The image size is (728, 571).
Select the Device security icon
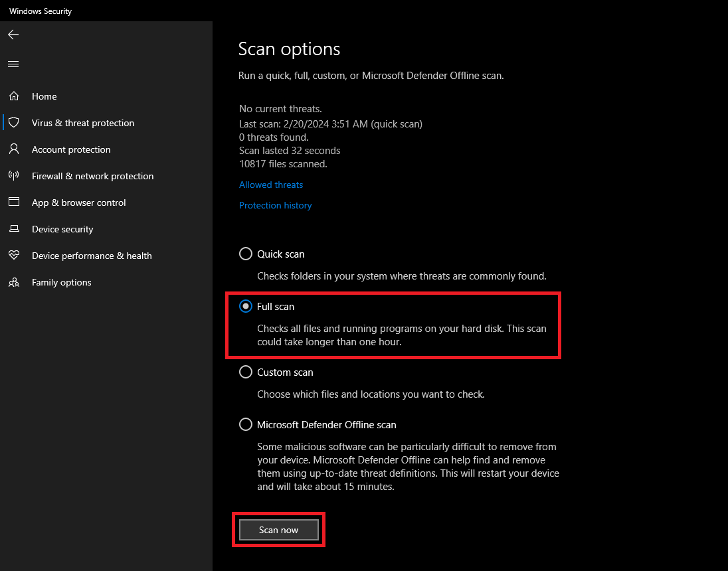pyautogui.click(x=13, y=228)
